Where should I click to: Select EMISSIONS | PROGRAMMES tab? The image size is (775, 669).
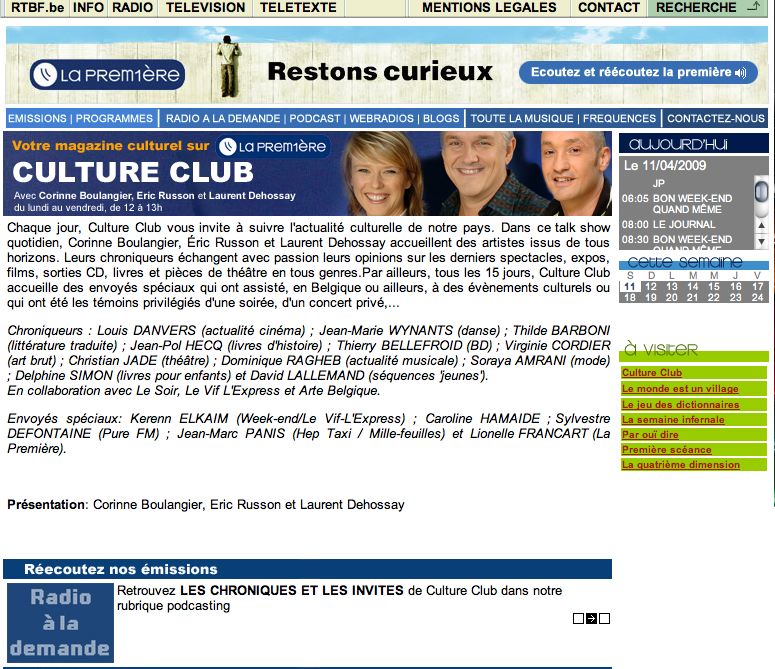(x=81, y=118)
